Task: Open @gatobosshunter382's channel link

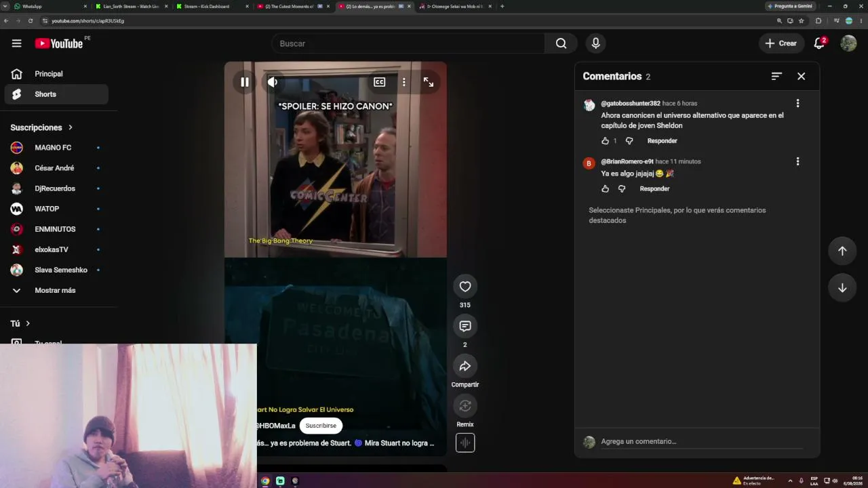Action: click(631, 104)
